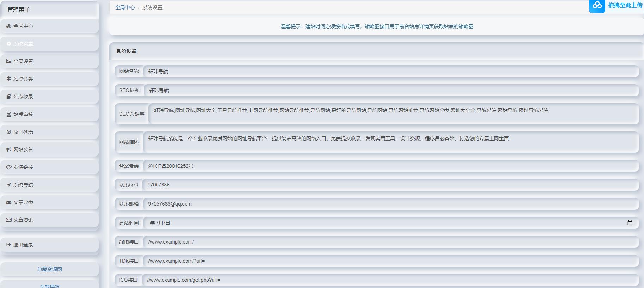
Task: Open 文章分类 menu item
Action: 49,202
